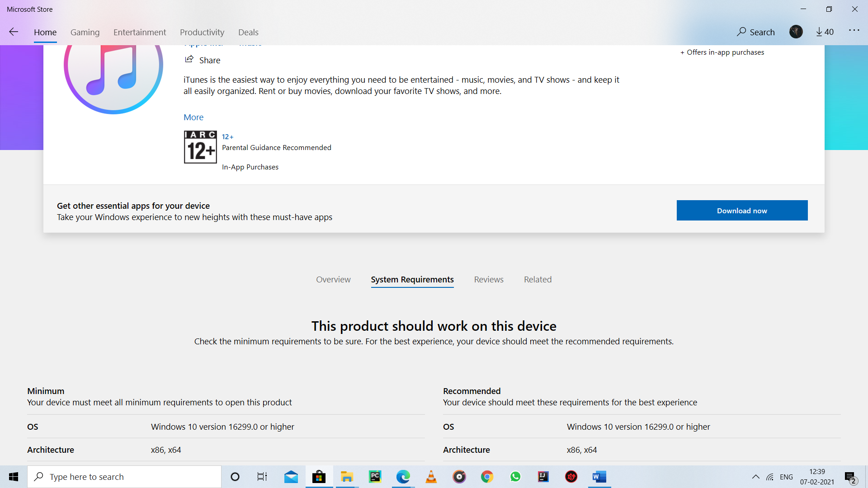Switch ENG input language
868x488 pixels.
pyautogui.click(x=786, y=477)
